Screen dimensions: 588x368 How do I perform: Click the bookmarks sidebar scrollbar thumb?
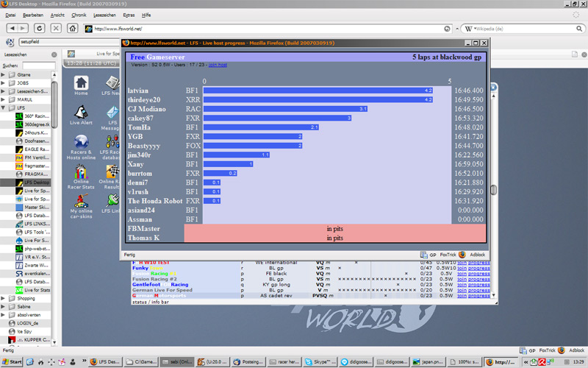click(54, 105)
